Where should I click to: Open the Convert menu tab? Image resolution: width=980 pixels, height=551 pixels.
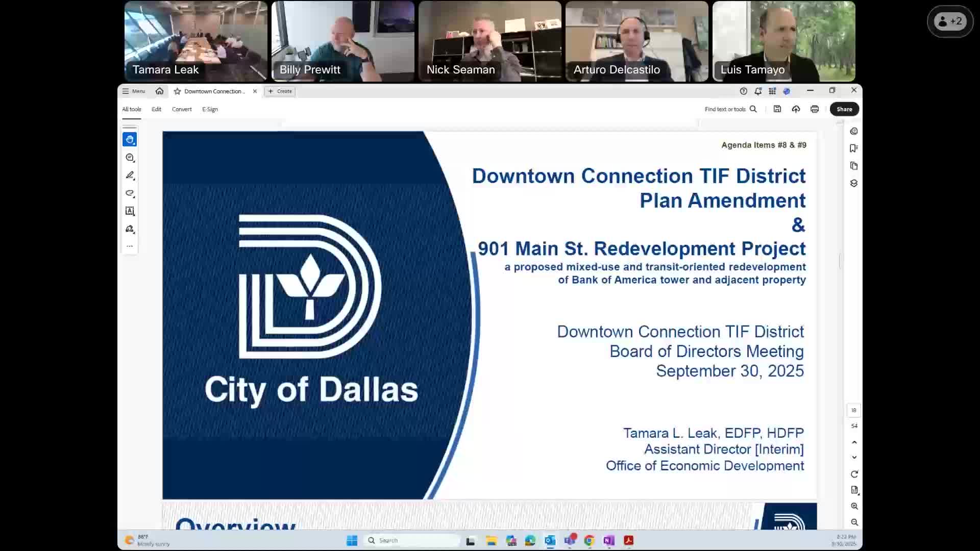tap(182, 109)
